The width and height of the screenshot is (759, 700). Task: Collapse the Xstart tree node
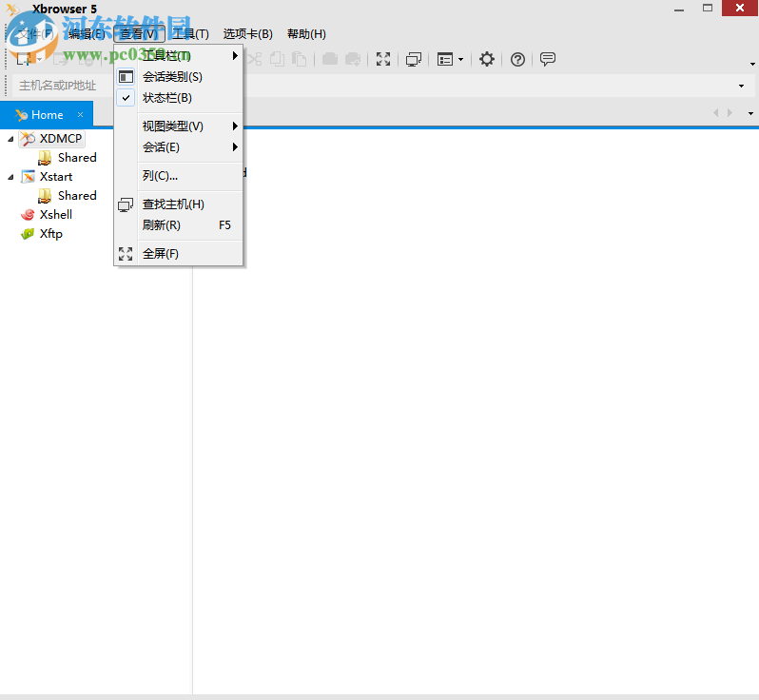pyautogui.click(x=10, y=177)
